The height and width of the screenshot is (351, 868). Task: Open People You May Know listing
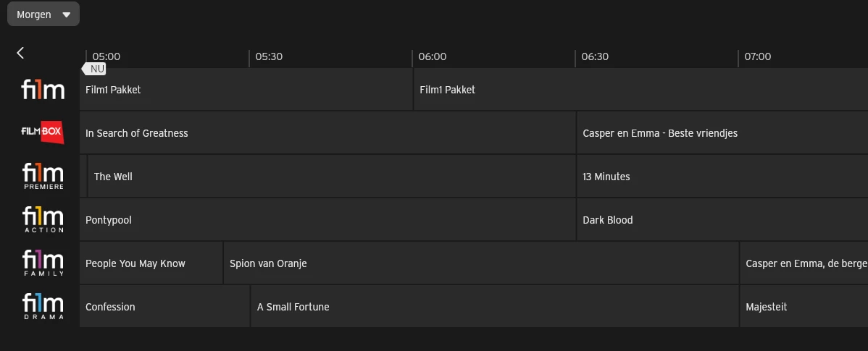coord(151,263)
